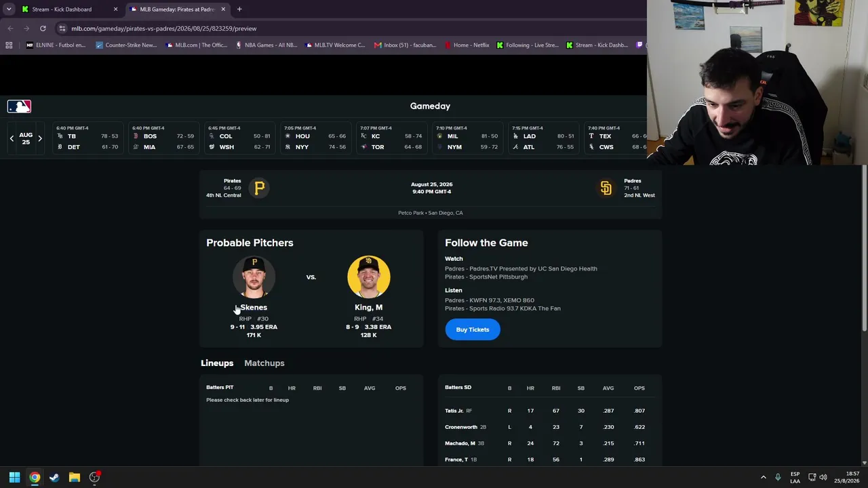Image resolution: width=868 pixels, height=488 pixels.
Task: Select the MLB Gameday: Pirates at Padres tab
Action: (x=176, y=9)
